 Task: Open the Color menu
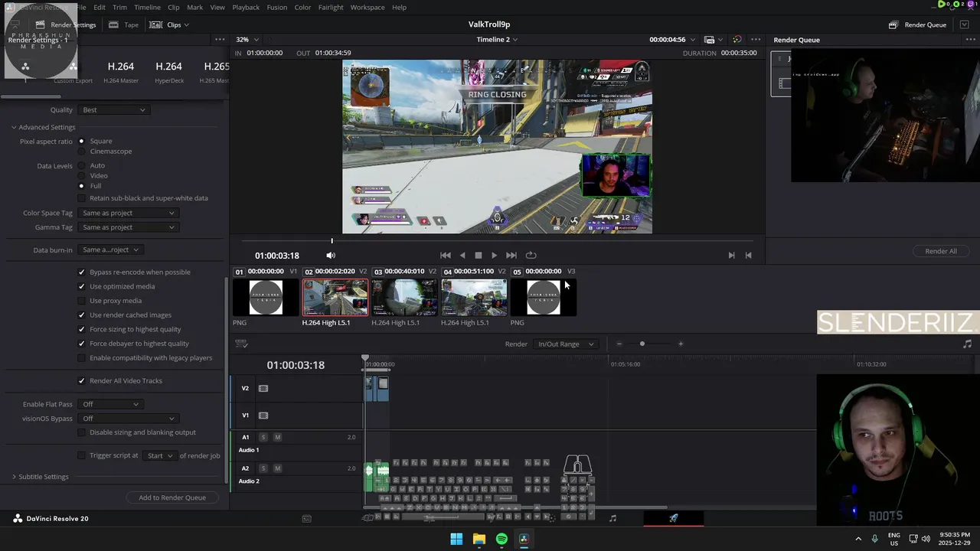tap(302, 8)
